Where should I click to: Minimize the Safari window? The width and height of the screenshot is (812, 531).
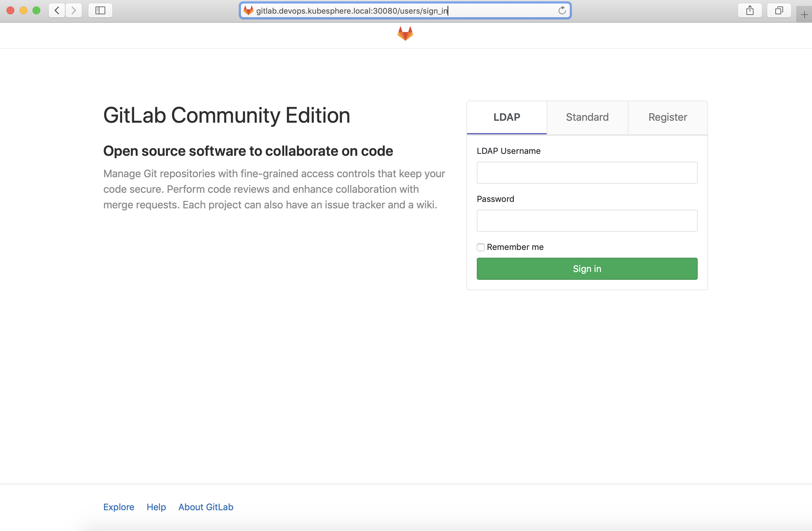point(23,11)
